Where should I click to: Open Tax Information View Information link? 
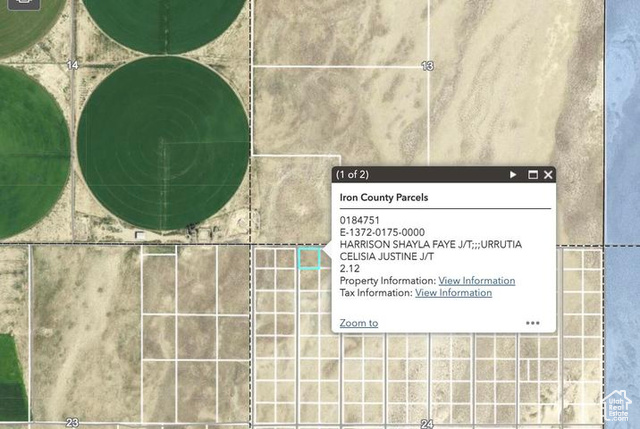pyautogui.click(x=453, y=293)
